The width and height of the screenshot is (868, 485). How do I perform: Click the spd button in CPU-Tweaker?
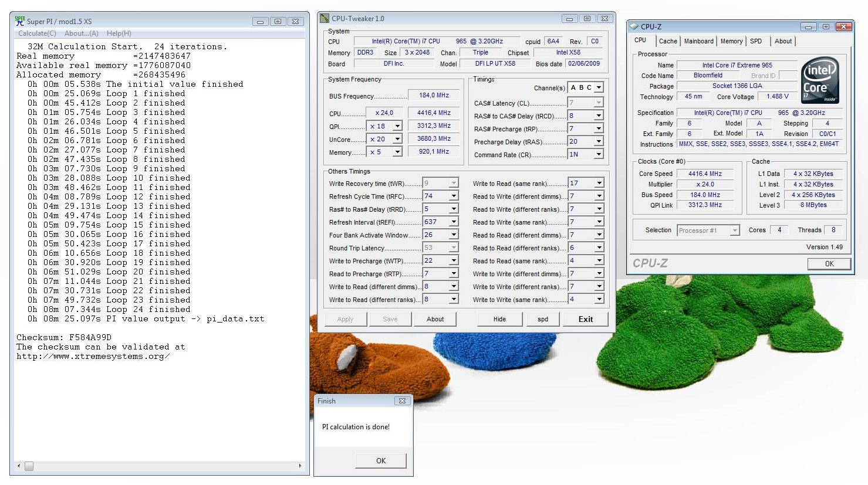(x=543, y=319)
